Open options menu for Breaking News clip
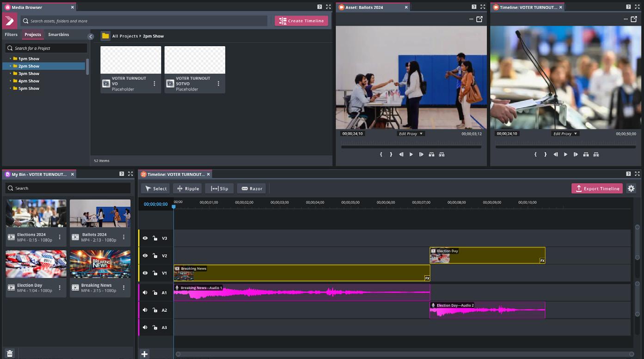Image resolution: width=644 pixels, height=359 pixels. coord(123,288)
